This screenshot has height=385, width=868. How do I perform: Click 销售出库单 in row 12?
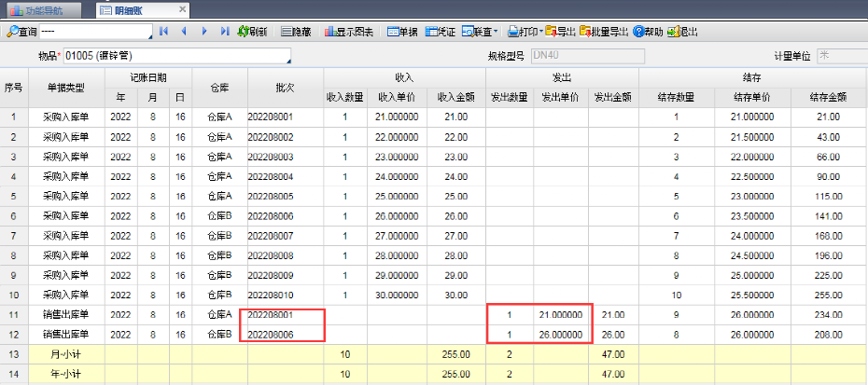pos(66,335)
